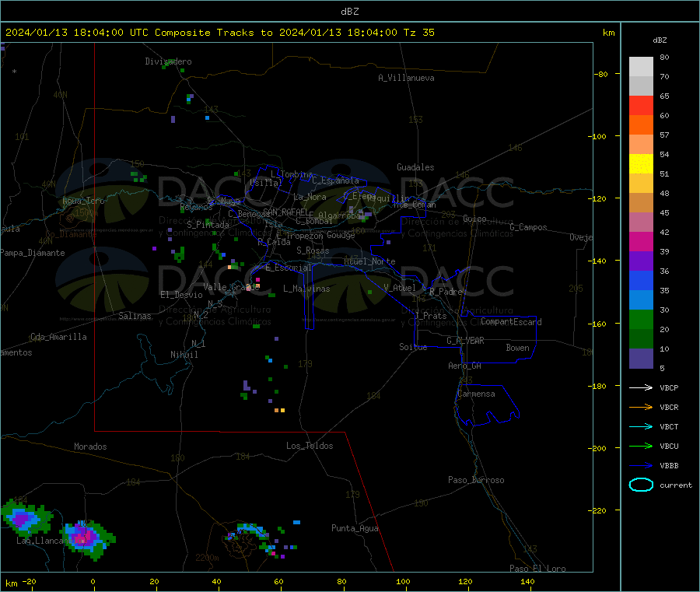This screenshot has width=700, height=592.
Task: Select the pink 42-45 dBZ color swatch
Action: coord(641,222)
